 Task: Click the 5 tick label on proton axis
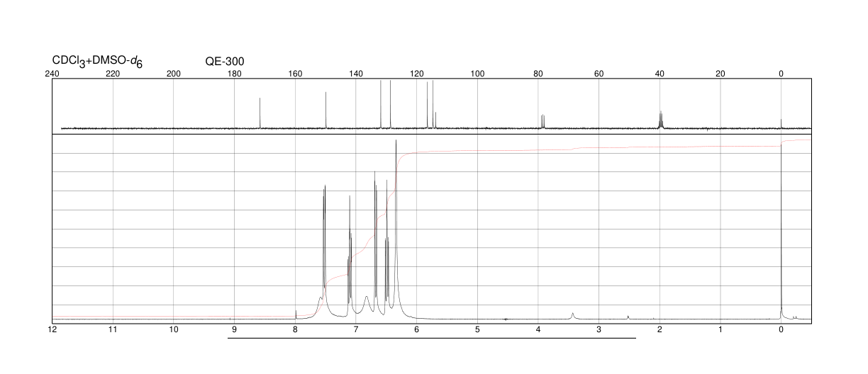(477, 330)
